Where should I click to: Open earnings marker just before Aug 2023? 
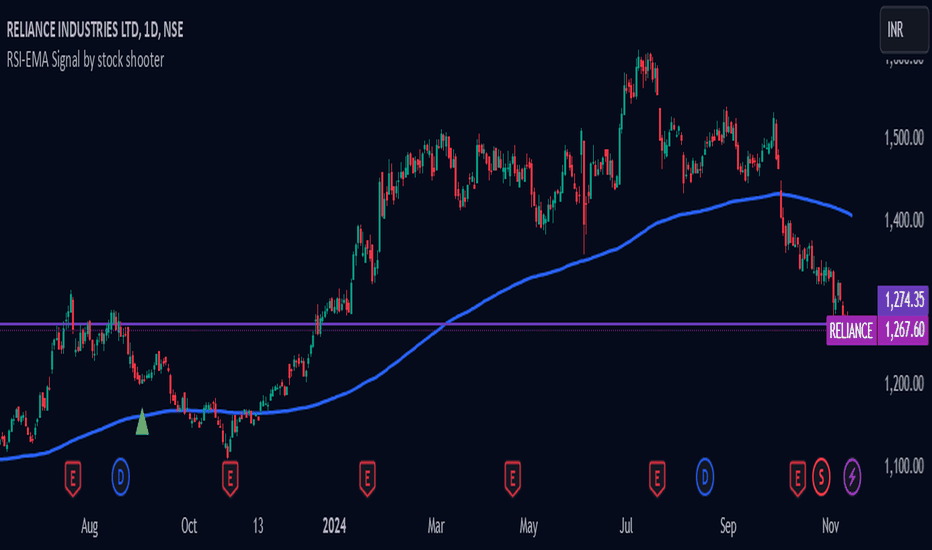pyautogui.click(x=73, y=477)
